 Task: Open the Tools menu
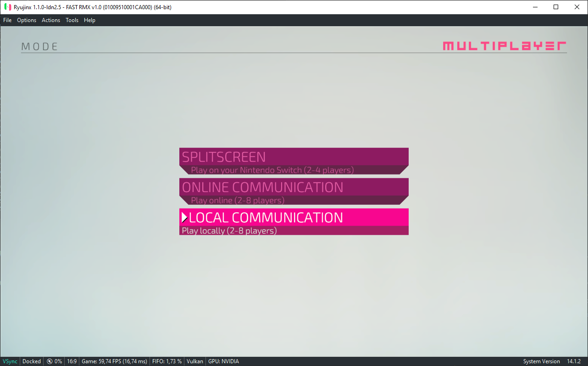coord(72,20)
